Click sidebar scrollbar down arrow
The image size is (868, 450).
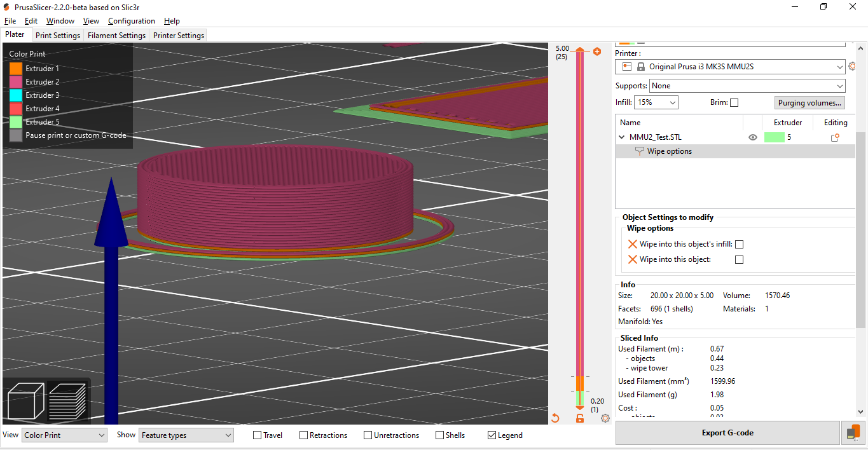861,411
